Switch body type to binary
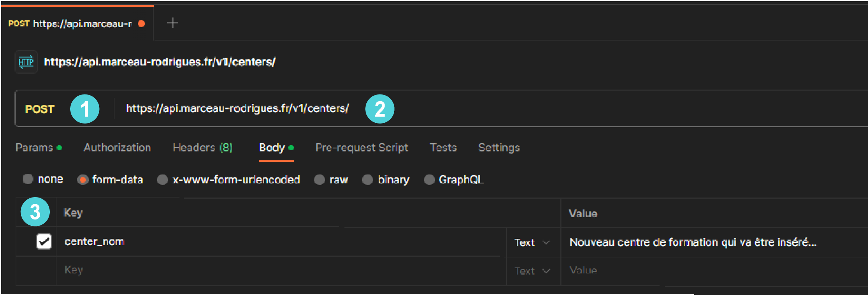Image resolution: width=868 pixels, height=295 pixels. coord(367,180)
